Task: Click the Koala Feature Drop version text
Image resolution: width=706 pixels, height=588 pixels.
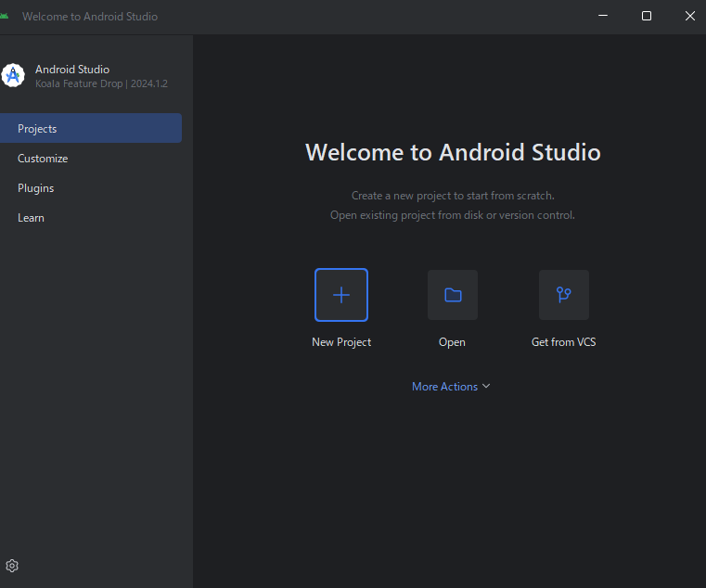Action: point(101,83)
